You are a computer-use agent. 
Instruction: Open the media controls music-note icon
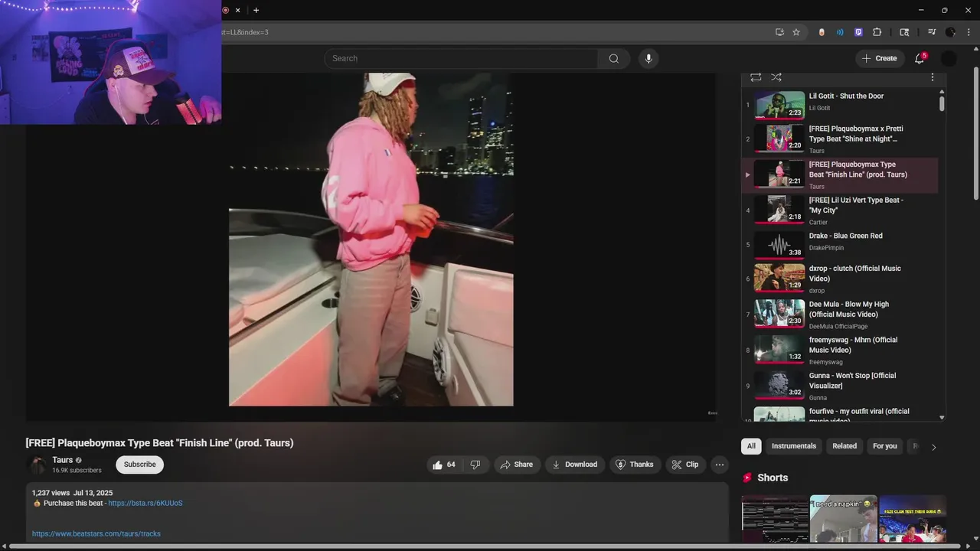(932, 32)
